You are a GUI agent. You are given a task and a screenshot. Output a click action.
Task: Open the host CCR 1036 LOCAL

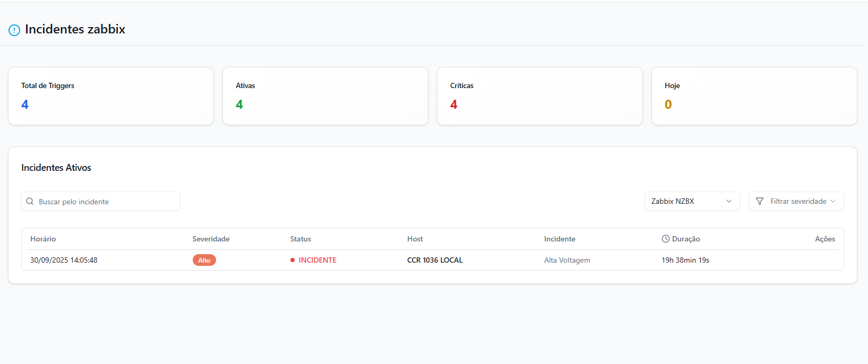(x=435, y=260)
